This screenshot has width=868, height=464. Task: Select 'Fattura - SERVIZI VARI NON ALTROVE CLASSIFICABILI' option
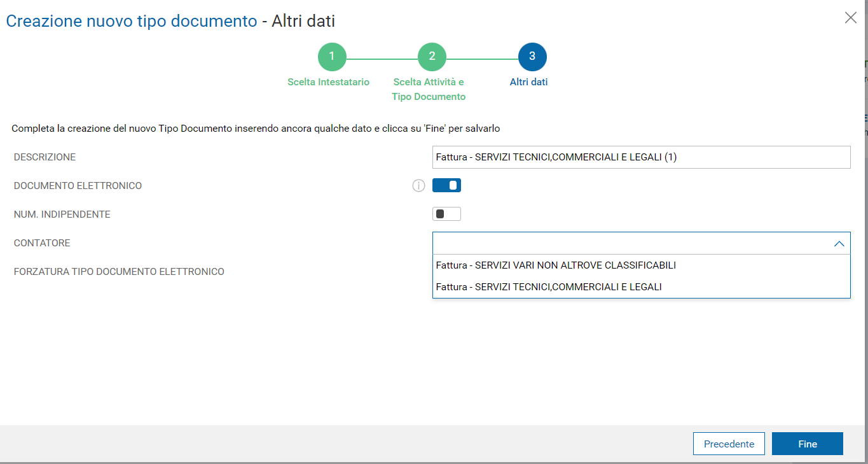(641, 265)
